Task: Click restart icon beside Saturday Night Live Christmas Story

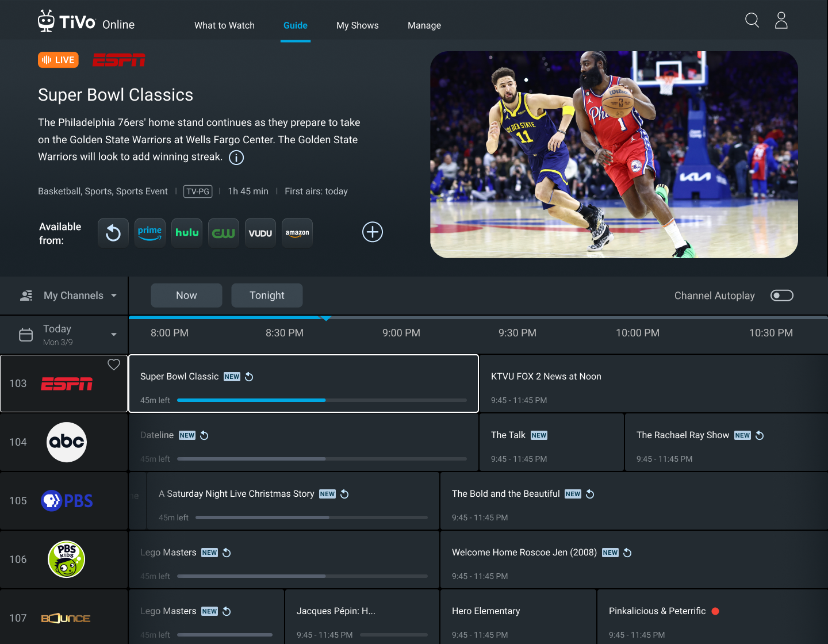Action: pyautogui.click(x=344, y=494)
